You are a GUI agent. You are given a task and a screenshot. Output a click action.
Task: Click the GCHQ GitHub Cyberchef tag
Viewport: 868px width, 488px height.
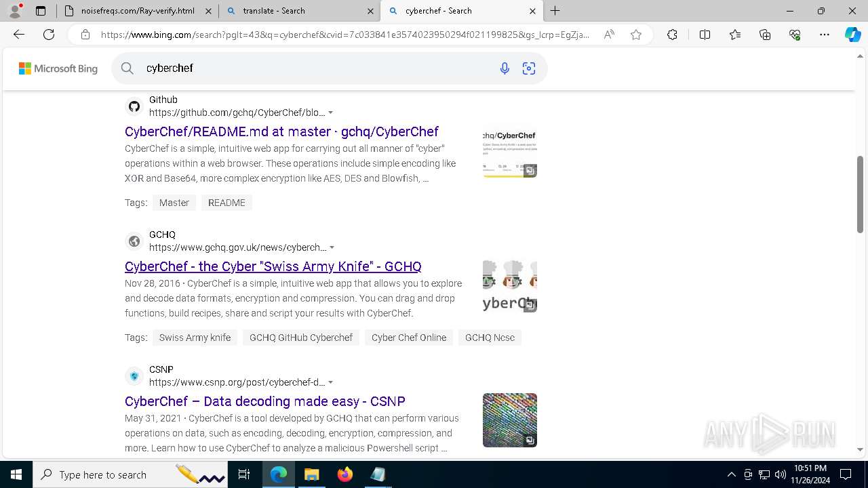point(301,338)
